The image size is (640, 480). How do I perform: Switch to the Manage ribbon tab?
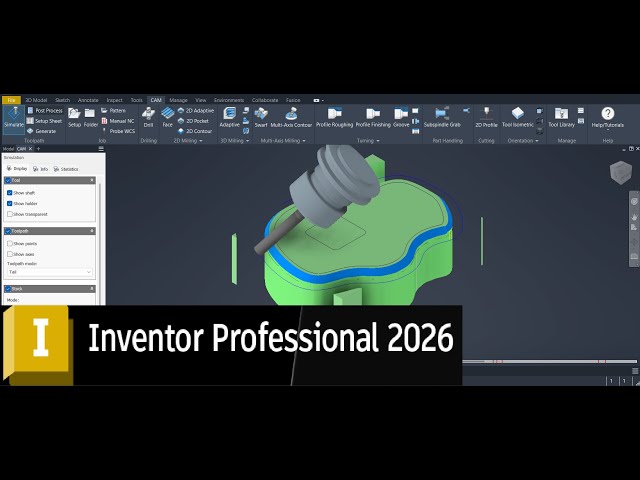pos(178,100)
